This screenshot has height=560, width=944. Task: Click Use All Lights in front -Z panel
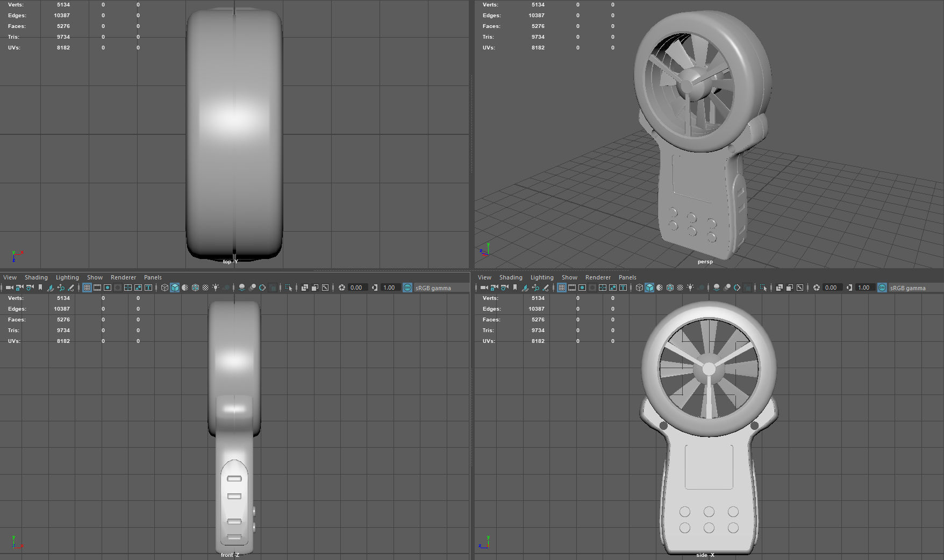point(216,288)
